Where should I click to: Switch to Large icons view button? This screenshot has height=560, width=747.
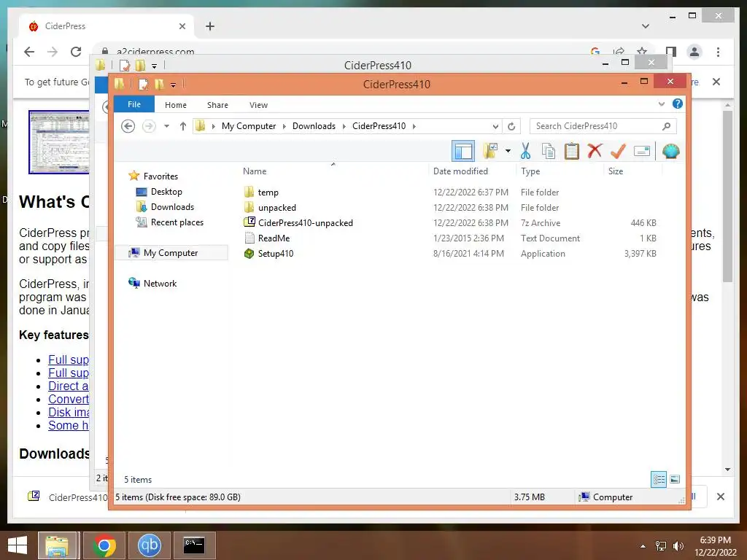click(x=675, y=480)
